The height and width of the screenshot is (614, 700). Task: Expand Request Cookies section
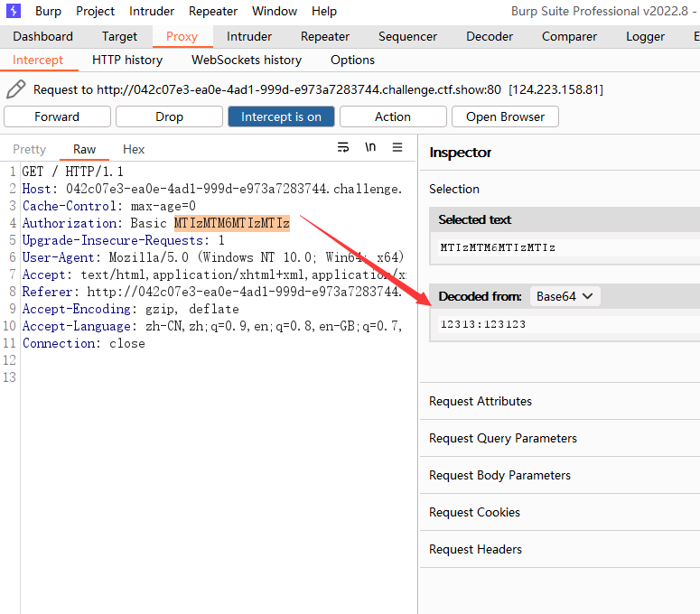(x=560, y=512)
